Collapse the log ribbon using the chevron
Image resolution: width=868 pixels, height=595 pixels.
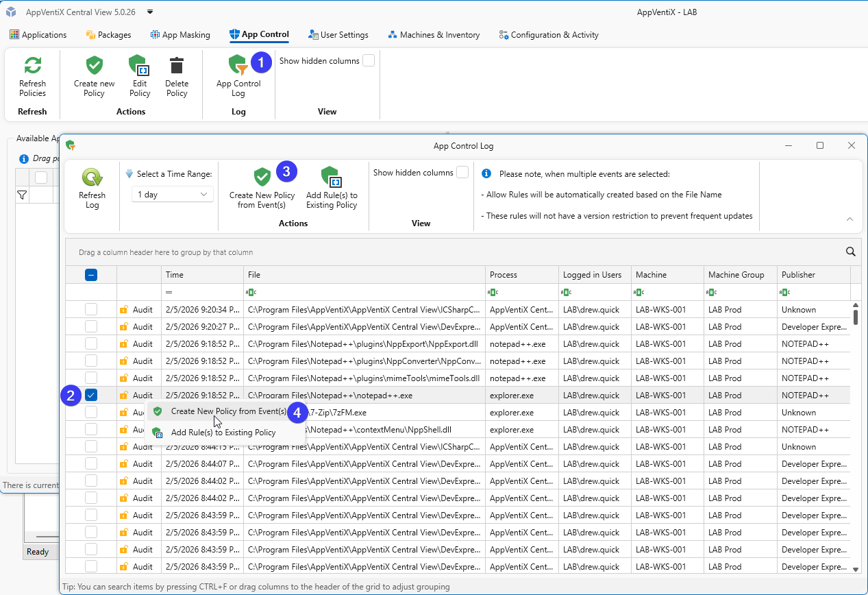(x=850, y=219)
